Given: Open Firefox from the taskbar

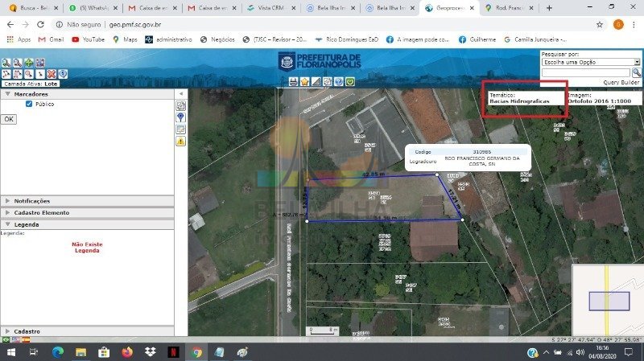Looking at the screenshot, I should [x=127, y=352].
